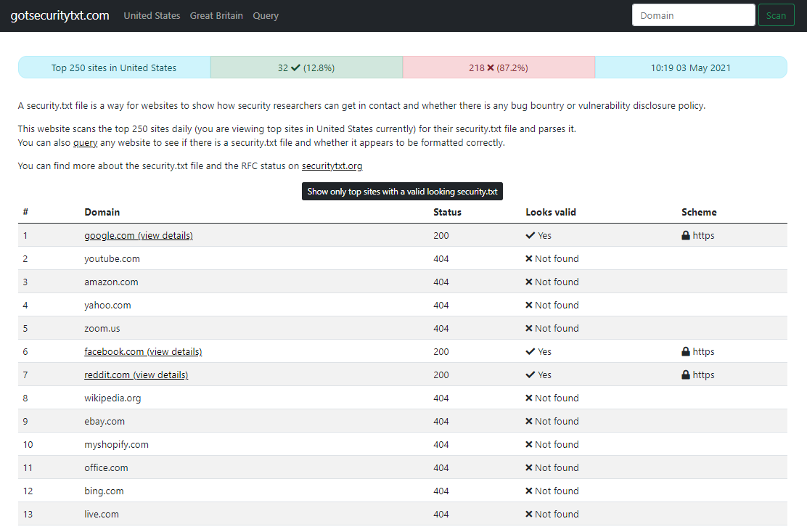
Task: Click into the Domain input field
Action: click(x=693, y=15)
